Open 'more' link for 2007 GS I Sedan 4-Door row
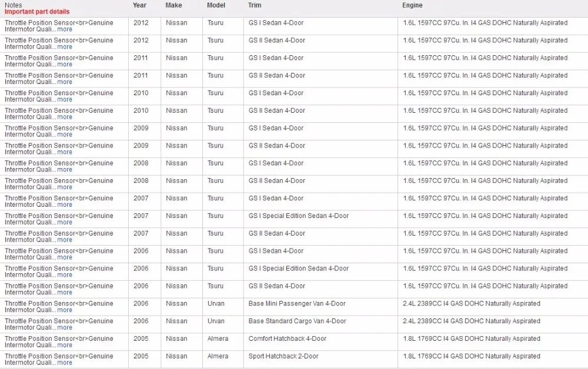The height and width of the screenshot is (369, 588). click(x=65, y=205)
